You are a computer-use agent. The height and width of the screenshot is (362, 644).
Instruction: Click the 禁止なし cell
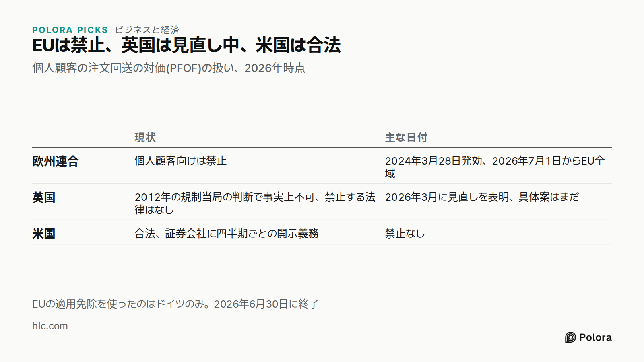pyautogui.click(x=405, y=233)
